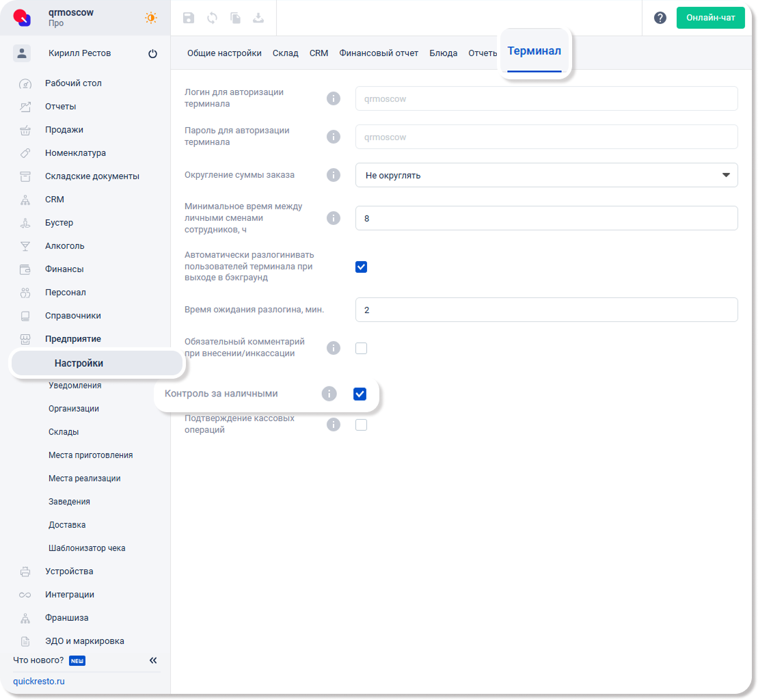This screenshot has width=758, height=700.
Task: Click the refresh arrows icon in toolbar
Action: click(212, 18)
